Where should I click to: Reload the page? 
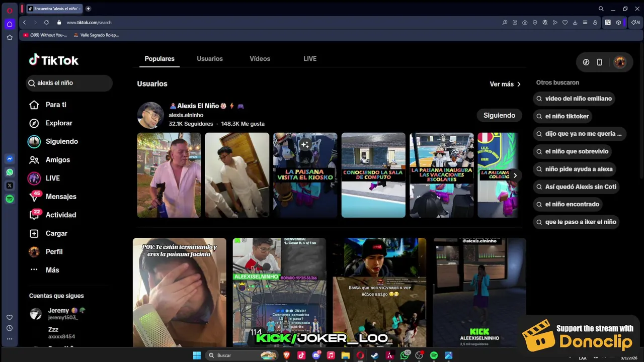coord(46,22)
